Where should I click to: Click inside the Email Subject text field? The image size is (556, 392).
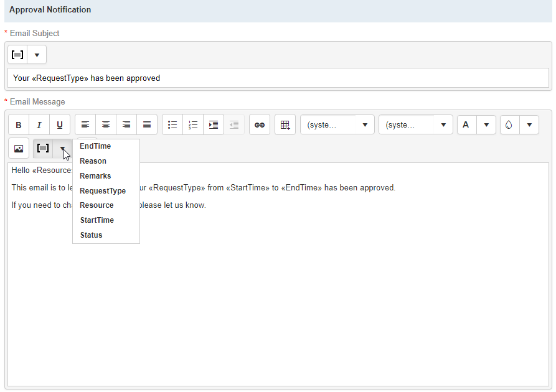click(277, 78)
